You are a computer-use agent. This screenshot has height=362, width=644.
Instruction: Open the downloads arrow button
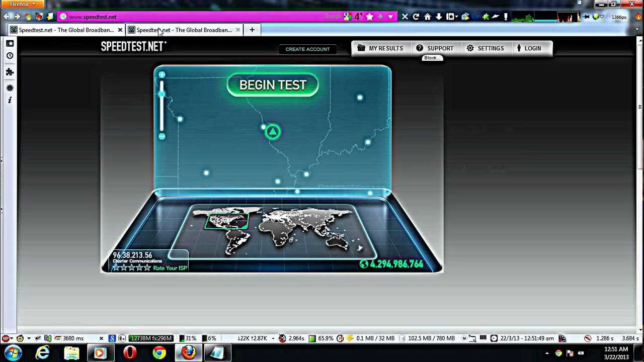(439, 17)
